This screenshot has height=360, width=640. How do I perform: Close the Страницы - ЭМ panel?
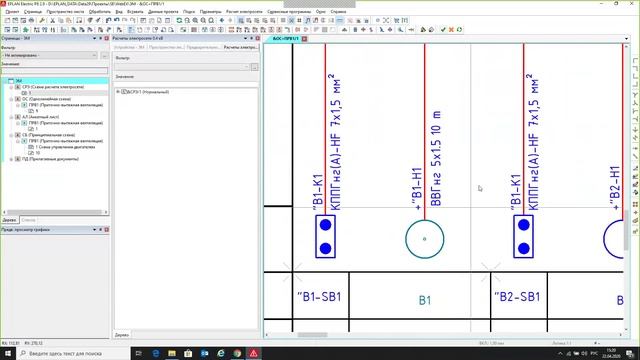(107, 38)
